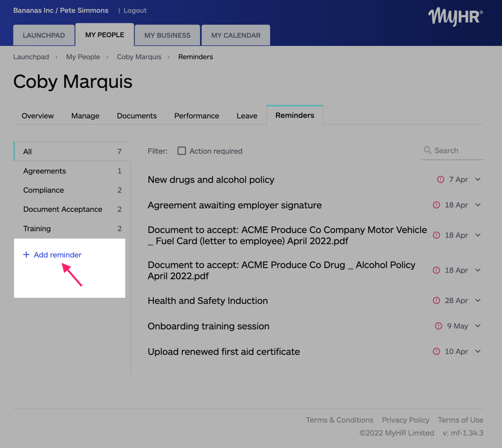Image resolution: width=502 pixels, height=448 pixels.
Task: Open the Documents tab for Coby Marquis
Action: (x=137, y=116)
